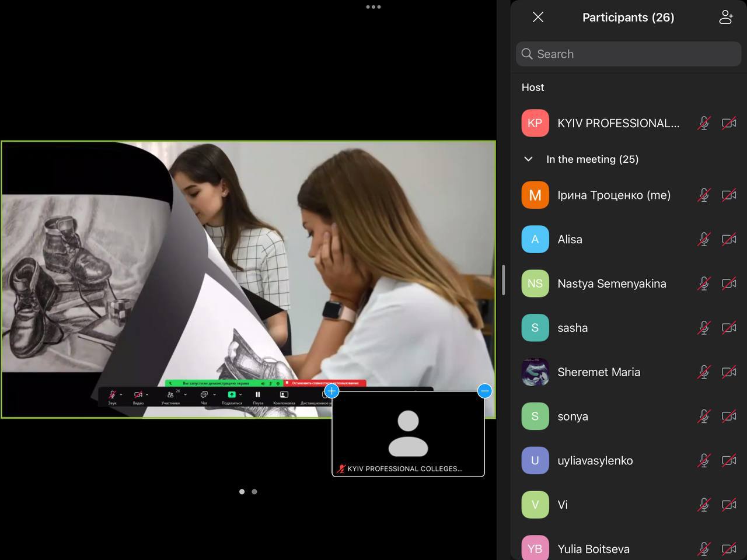Click the host's muted microphone icon
This screenshot has width=747, height=560.
pos(704,123)
